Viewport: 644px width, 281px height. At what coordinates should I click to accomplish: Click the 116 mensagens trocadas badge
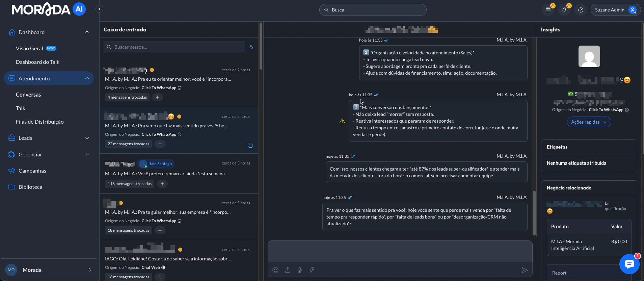[x=130, y=184]
